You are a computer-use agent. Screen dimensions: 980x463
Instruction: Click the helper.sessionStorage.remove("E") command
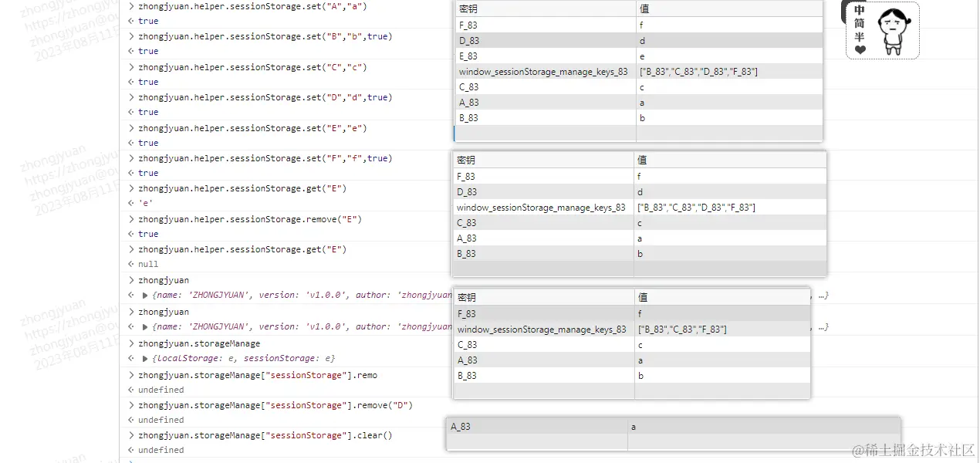coord(250,219)
